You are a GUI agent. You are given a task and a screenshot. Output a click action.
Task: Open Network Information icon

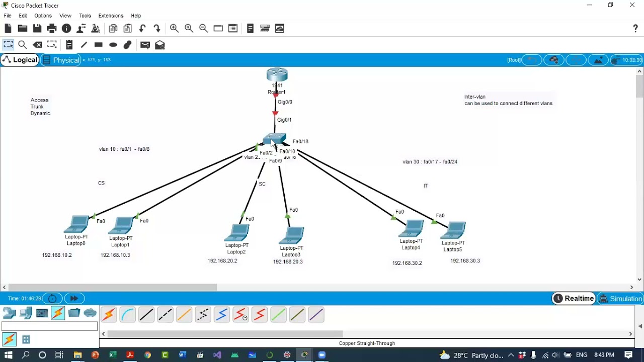[66, 29]
